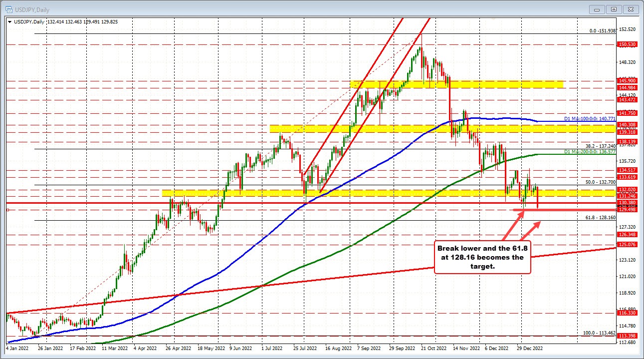Click the 135.720 price axis value

coord(628,161)
